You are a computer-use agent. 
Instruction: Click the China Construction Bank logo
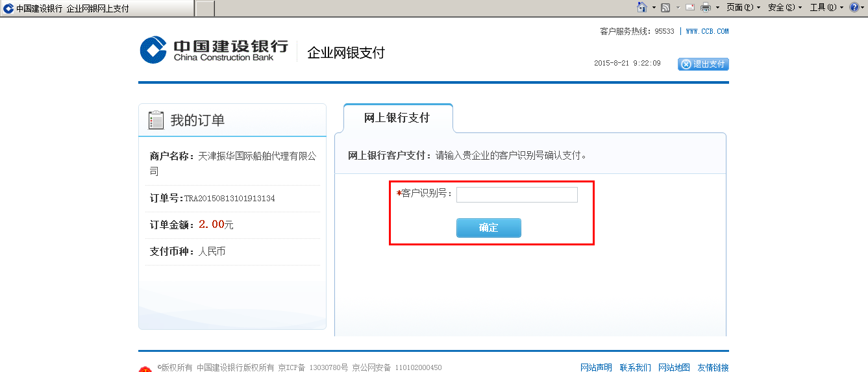tap(214, 50)
